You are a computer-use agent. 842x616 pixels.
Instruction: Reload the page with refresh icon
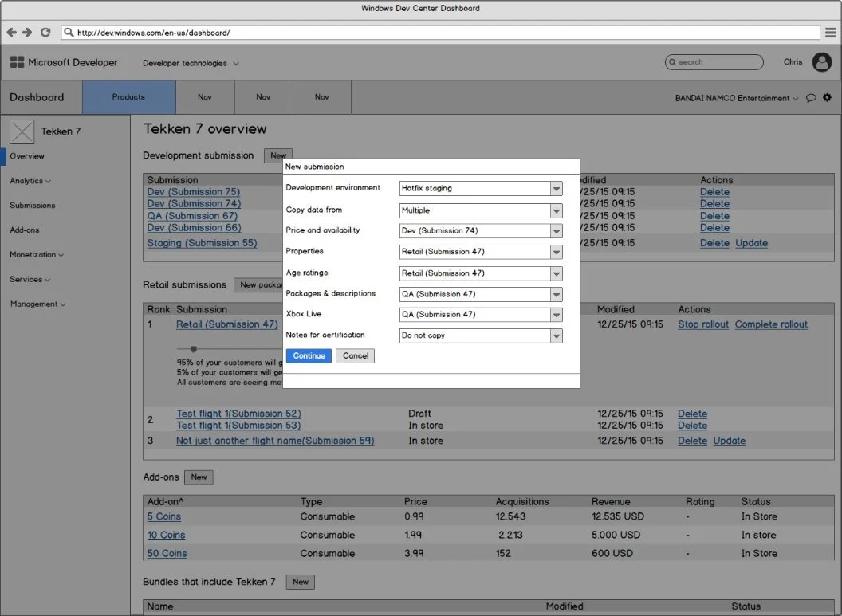coord(45,33)
